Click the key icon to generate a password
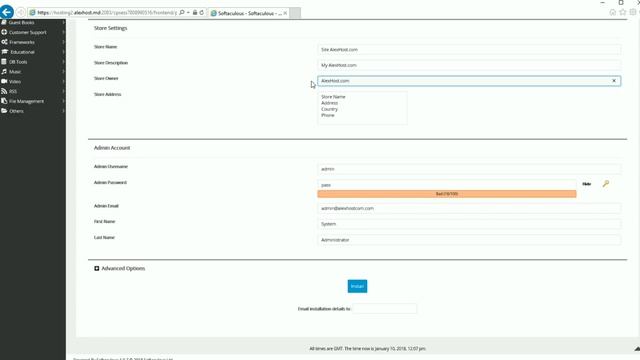640x360 pixels. pos(606,184)
